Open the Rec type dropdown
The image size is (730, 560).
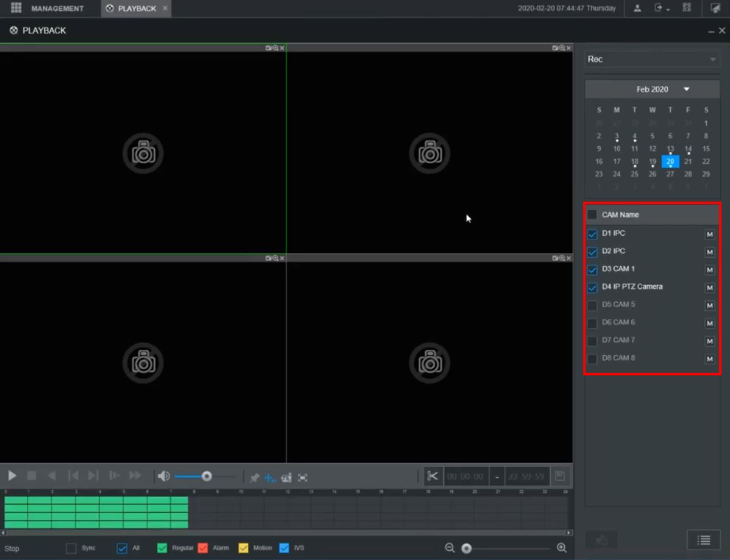(x=652, y=59)
